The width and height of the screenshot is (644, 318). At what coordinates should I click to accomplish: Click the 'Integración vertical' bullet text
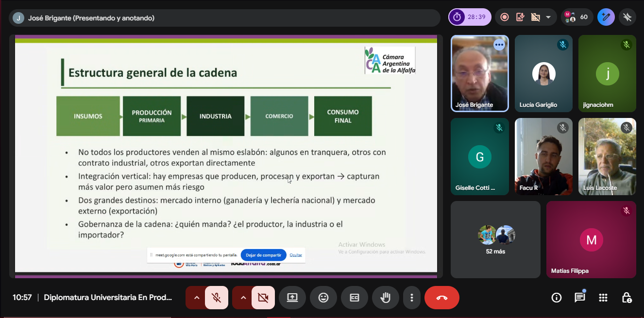229,182
